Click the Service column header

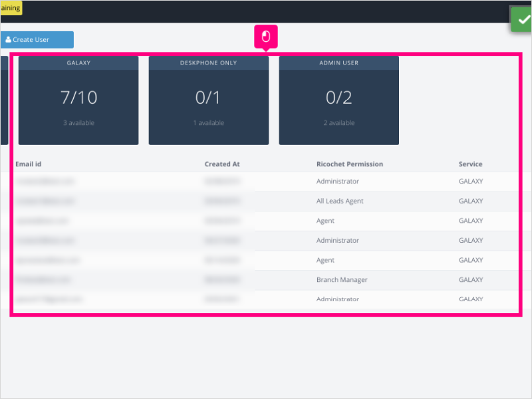pos(471,164)
